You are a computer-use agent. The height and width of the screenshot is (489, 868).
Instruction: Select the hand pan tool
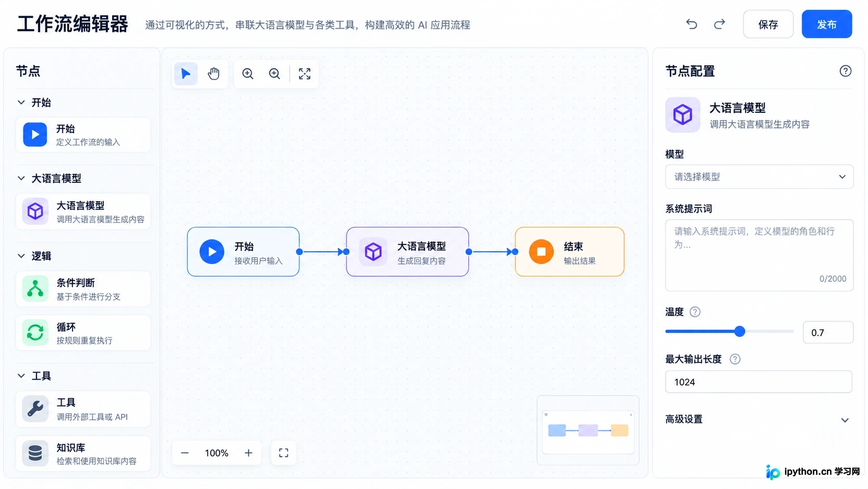[213, 74]
